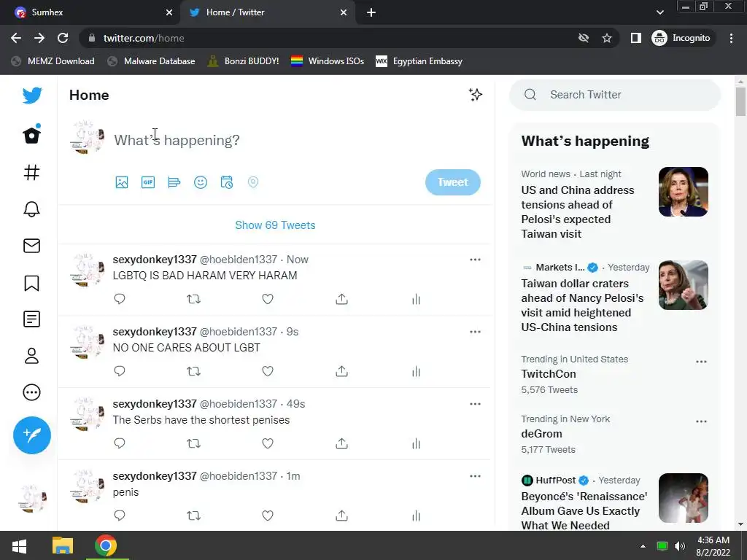The image size is (747, 560).
Task: Reload the page
Action: 63,38
